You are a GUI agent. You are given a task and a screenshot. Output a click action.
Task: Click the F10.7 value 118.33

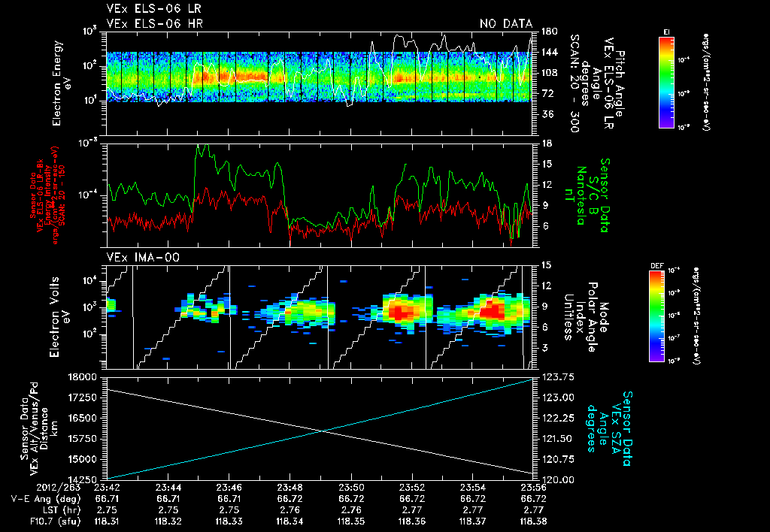click(229, 521)
